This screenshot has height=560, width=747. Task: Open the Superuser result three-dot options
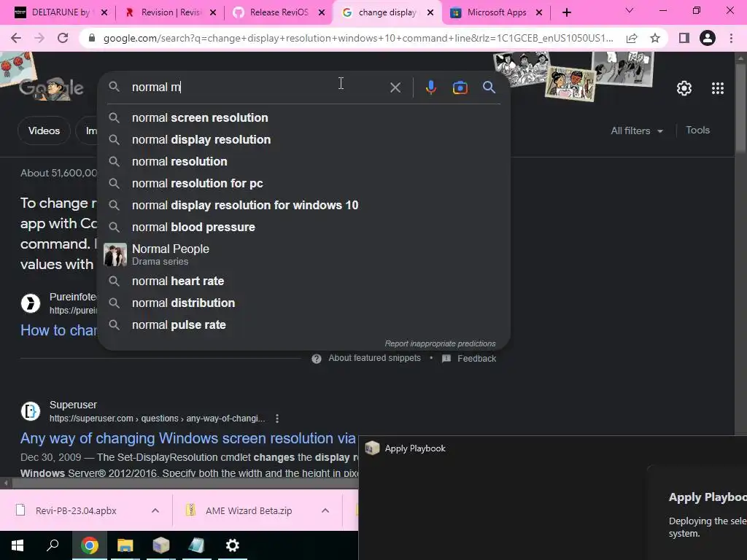tap(276, 419)
